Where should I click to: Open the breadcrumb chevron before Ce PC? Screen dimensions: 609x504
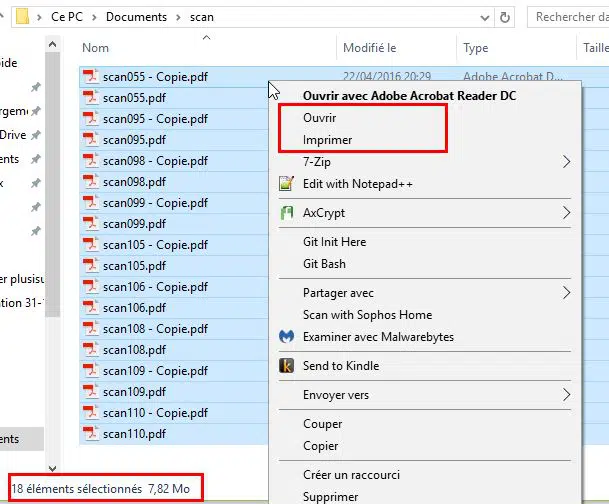click(39, 17)
